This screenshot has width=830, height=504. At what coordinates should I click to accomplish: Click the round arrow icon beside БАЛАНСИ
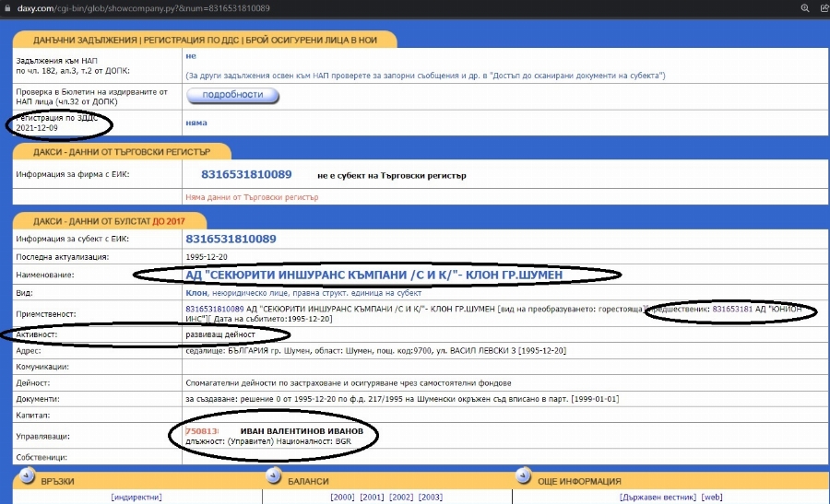coord(273,476)
